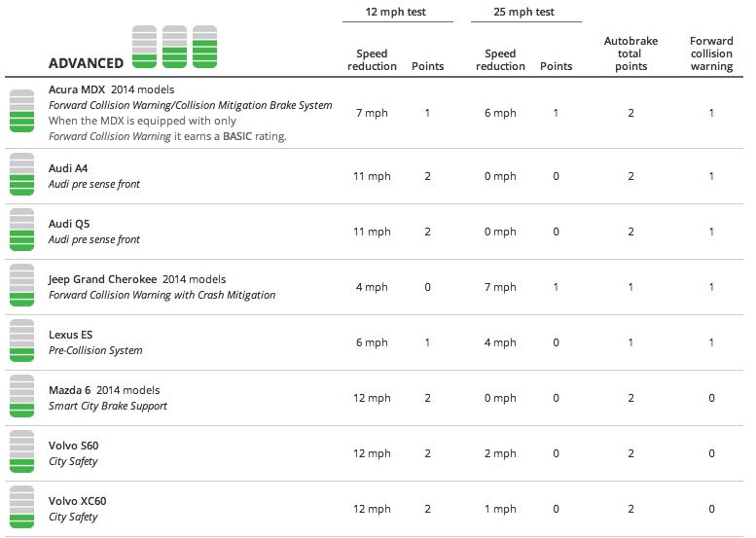This screenshot has height=538, width=756.
Task: Click 'Speed reduction' header under 12 mph test
Action: [372, 59]
